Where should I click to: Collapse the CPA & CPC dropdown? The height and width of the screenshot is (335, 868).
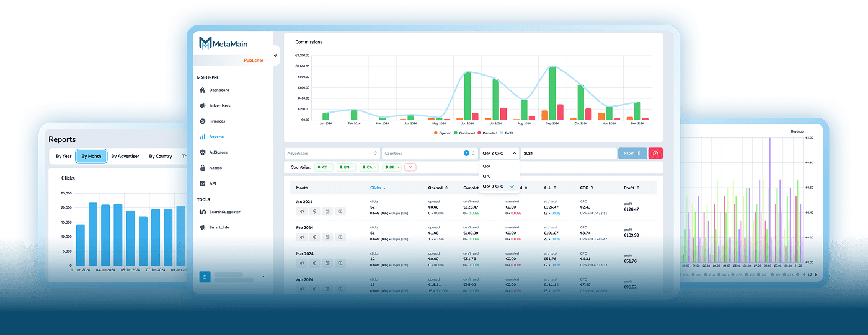click(x=499, y=153)
